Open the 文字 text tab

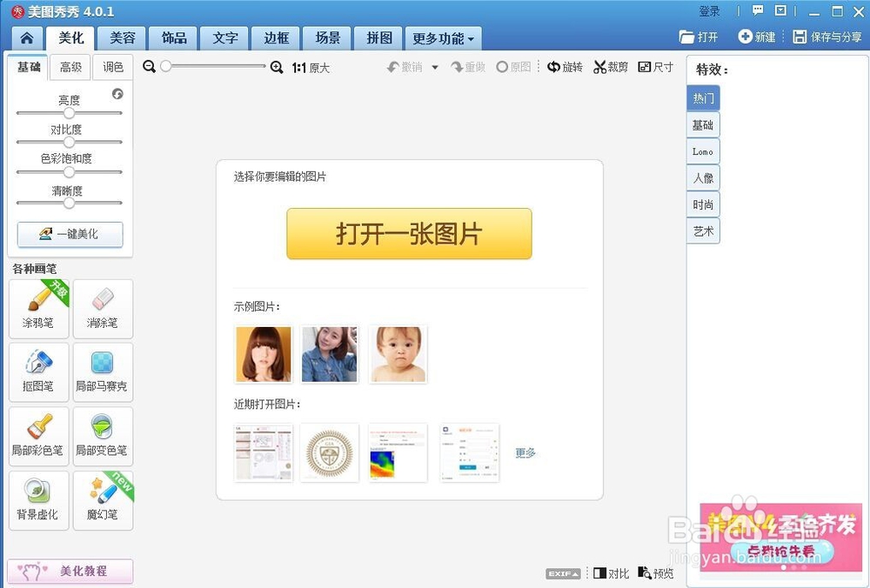coord(224,37)
